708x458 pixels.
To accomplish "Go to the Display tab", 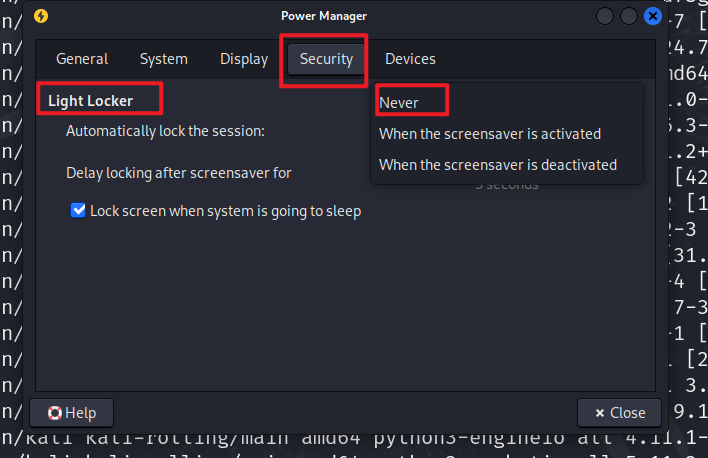I will point(244,59).
